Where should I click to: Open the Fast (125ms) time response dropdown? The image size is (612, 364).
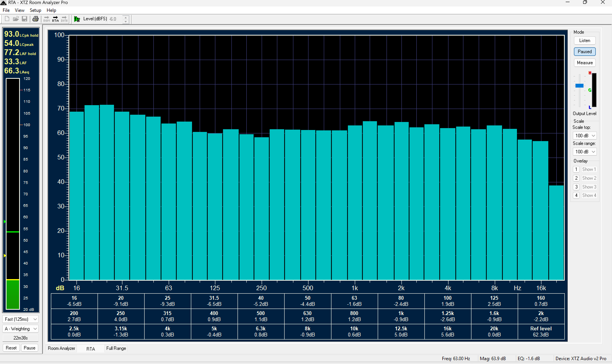click(x=21, y=319)
